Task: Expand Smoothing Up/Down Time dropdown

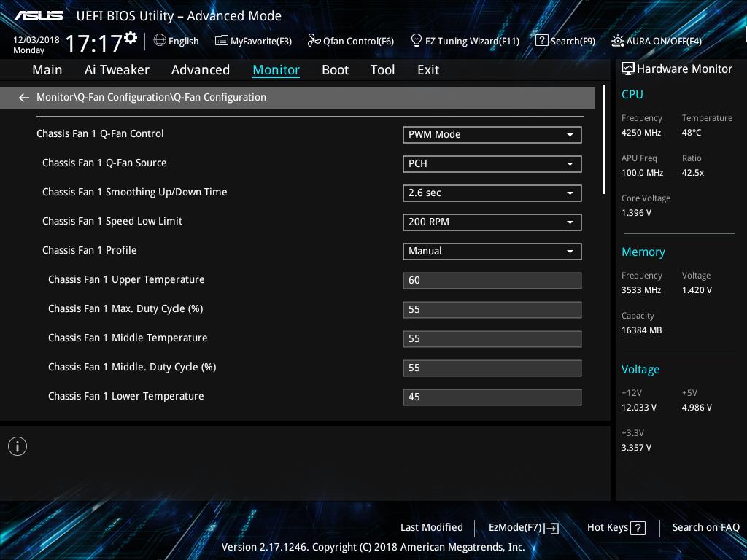Action: 492,192
